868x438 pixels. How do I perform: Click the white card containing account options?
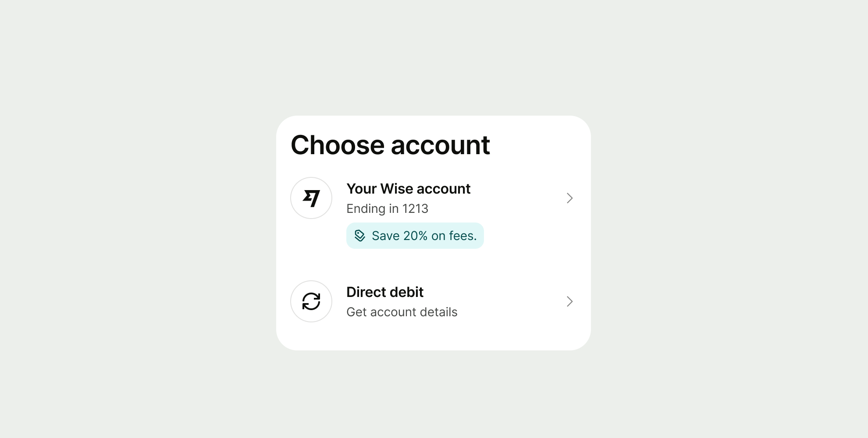click(434, 232)
